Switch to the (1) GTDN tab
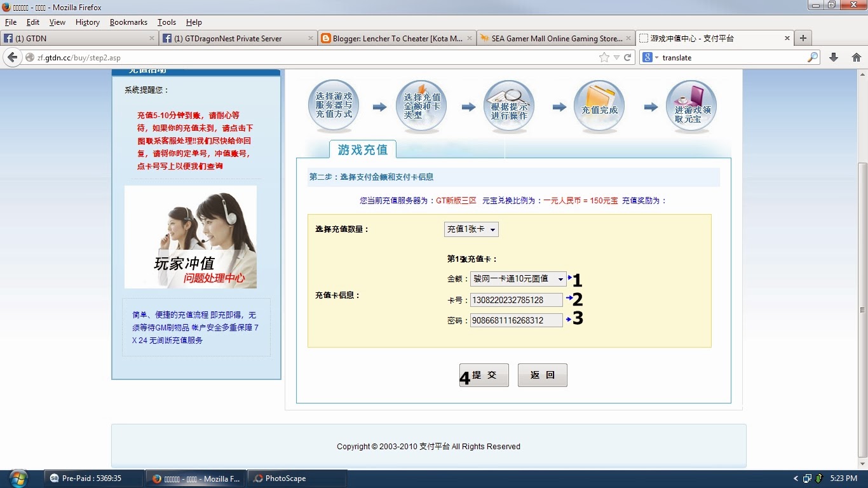The height and width of the screenshot is (488, 868). (x=79, y=38)
